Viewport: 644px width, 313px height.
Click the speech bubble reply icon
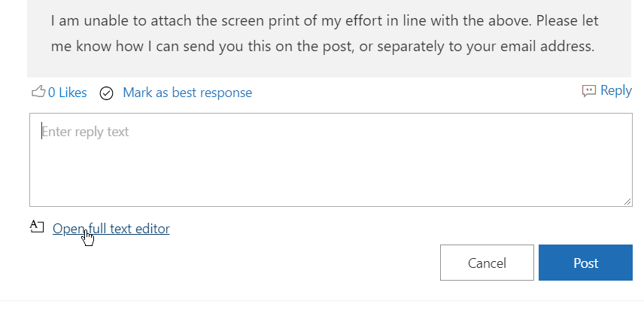(589, 91)
